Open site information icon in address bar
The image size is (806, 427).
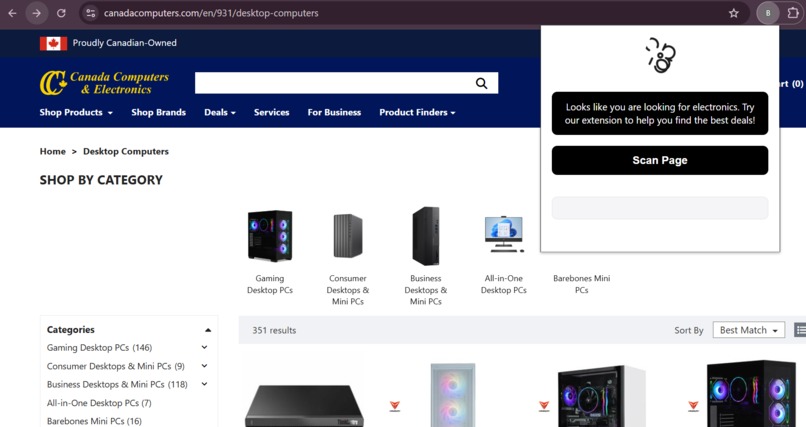pos(90,13)
